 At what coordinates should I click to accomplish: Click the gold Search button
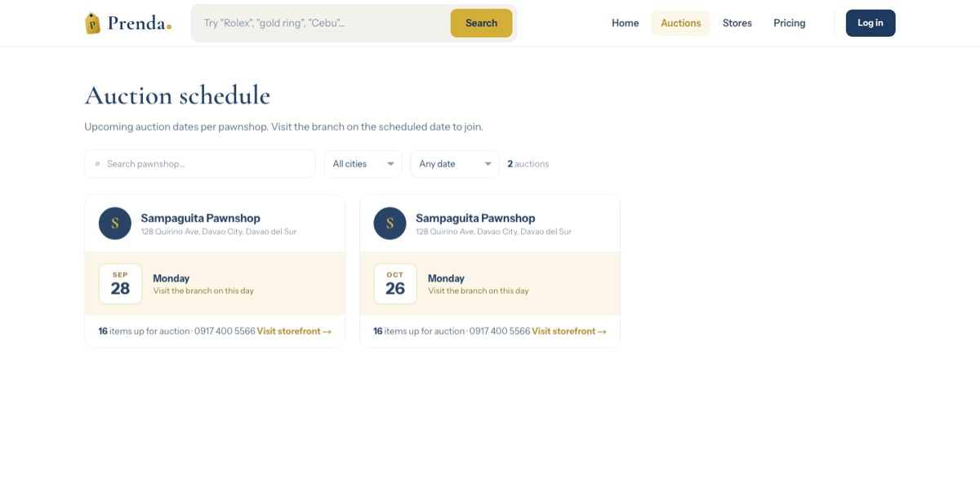pyautogui.click(x=482, y=23)
